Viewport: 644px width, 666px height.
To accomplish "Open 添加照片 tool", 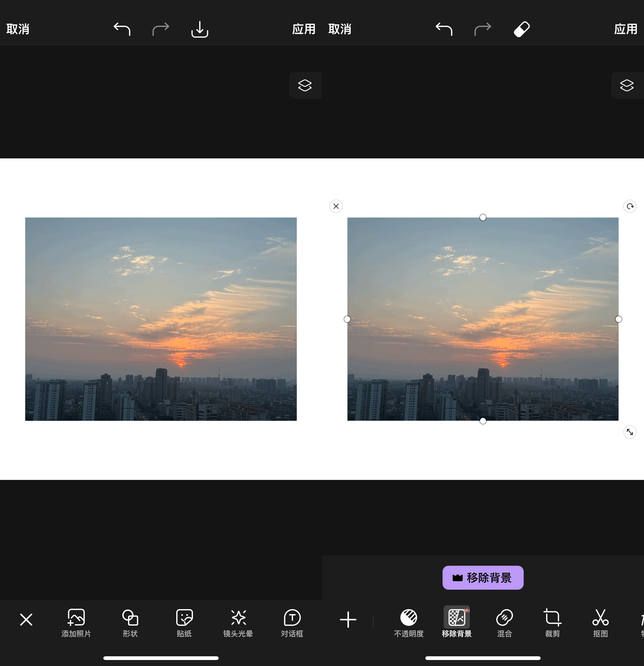I will (76, 623).
